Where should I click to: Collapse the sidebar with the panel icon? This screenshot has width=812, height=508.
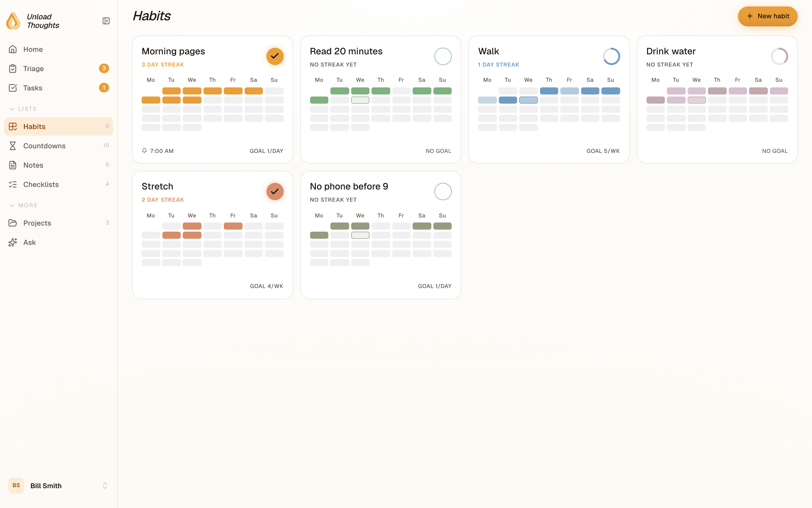tap(106, 21)
